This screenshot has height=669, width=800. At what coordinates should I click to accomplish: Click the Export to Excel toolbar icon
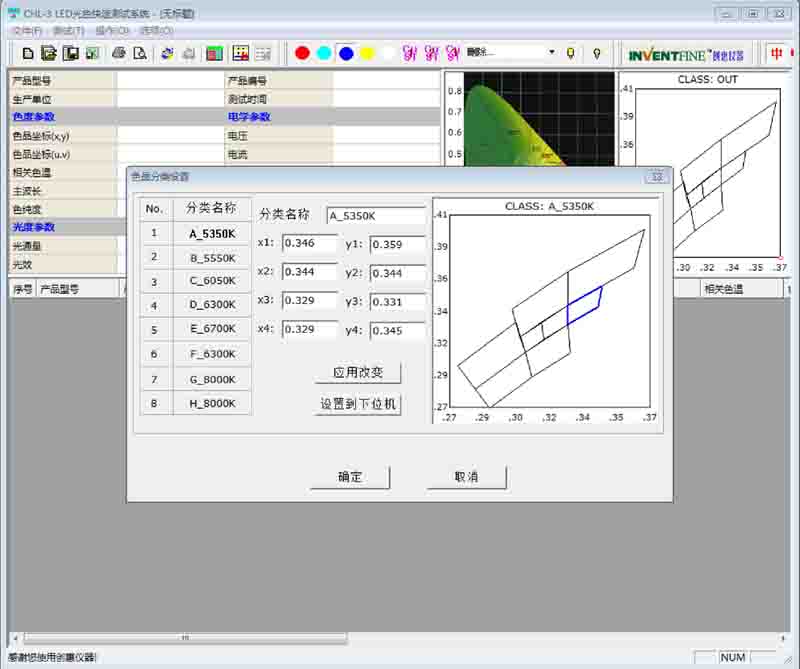click(x=92, y=53)
